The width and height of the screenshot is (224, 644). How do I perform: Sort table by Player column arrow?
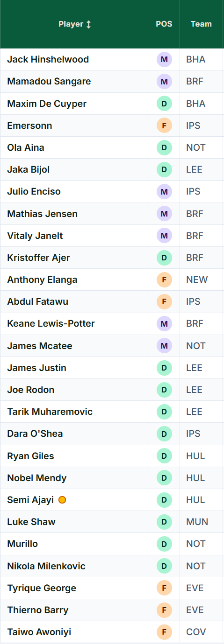(x=88, y=24)
